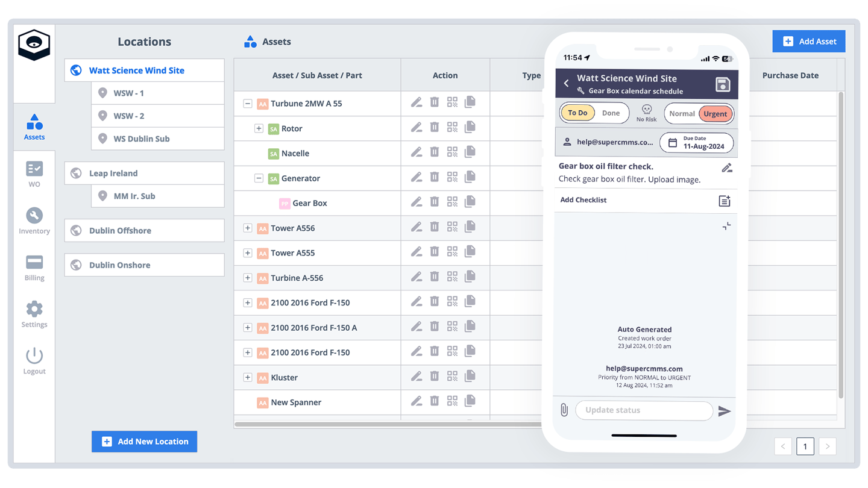Open the Due Date picker
Viewport: 868px width, 488px height.
(x=697, y=143)
